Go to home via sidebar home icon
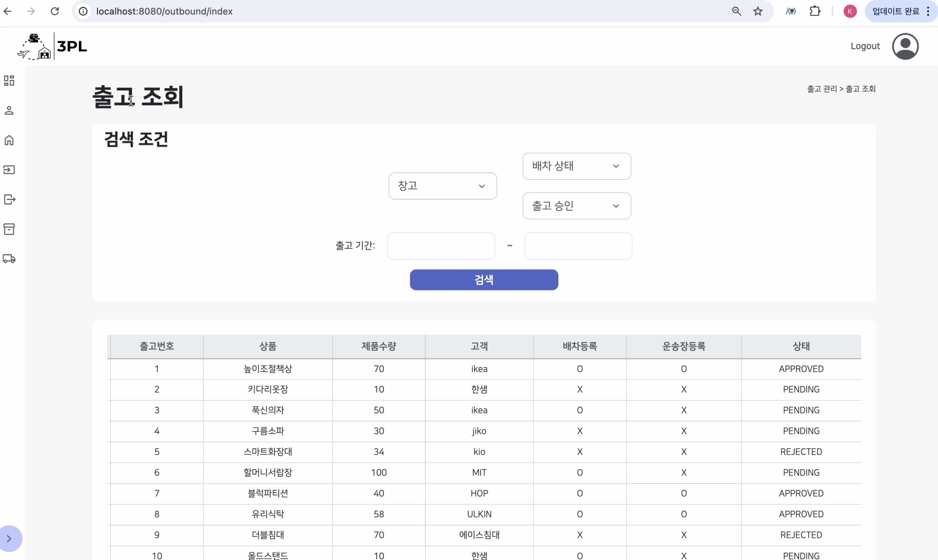938x560 pixels. 9,140
